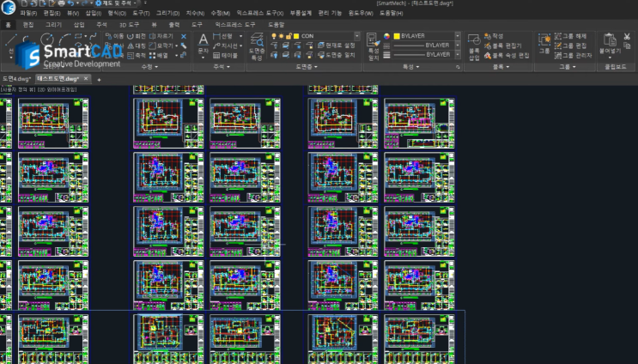638x364 pixels.
Task: Click 도면층 일치 button
Action: tap(337, 55)
